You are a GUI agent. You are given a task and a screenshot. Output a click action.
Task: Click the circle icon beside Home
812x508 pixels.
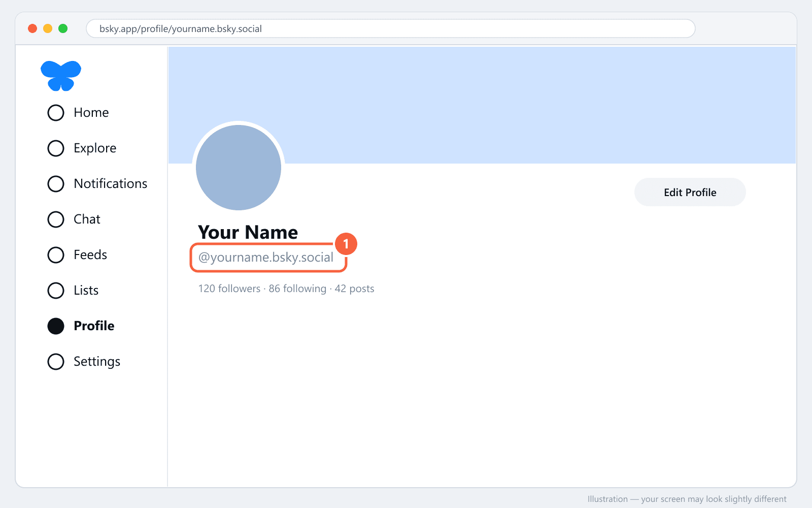pos(56,113)
